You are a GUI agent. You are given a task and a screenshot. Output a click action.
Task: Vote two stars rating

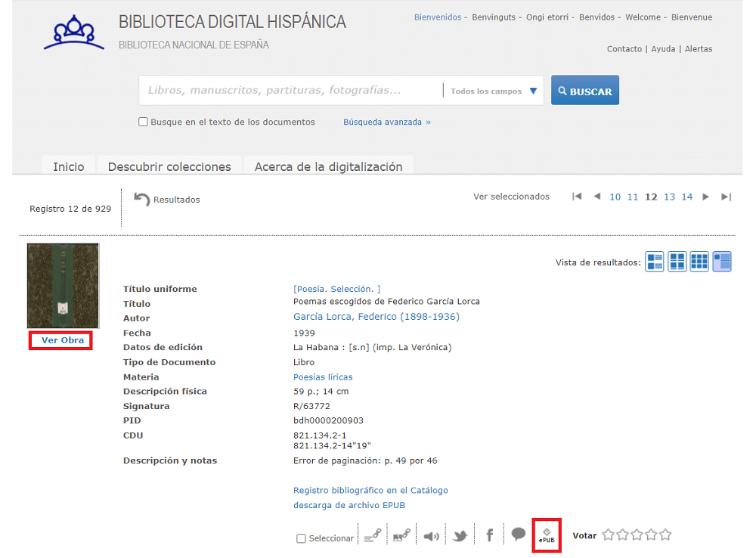point(623,535)
